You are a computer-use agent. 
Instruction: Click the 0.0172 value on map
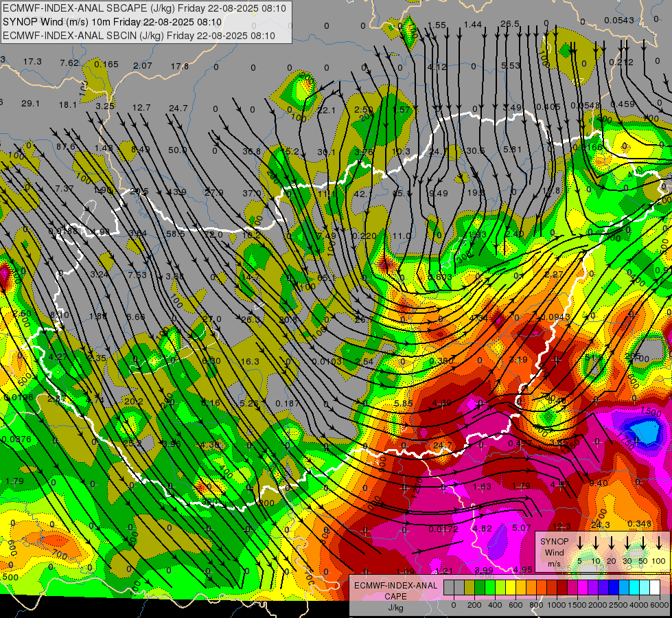[443, 529]
